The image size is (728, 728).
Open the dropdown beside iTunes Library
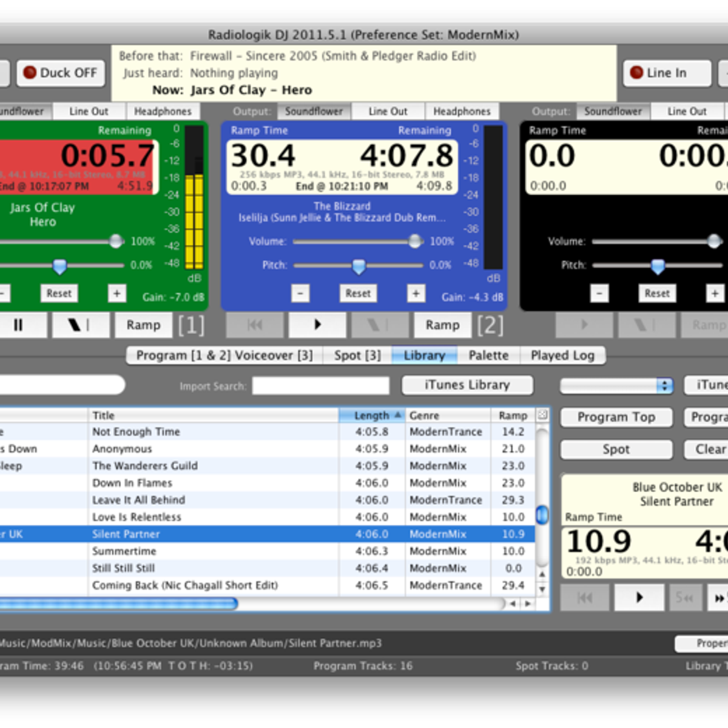[617, 386]
